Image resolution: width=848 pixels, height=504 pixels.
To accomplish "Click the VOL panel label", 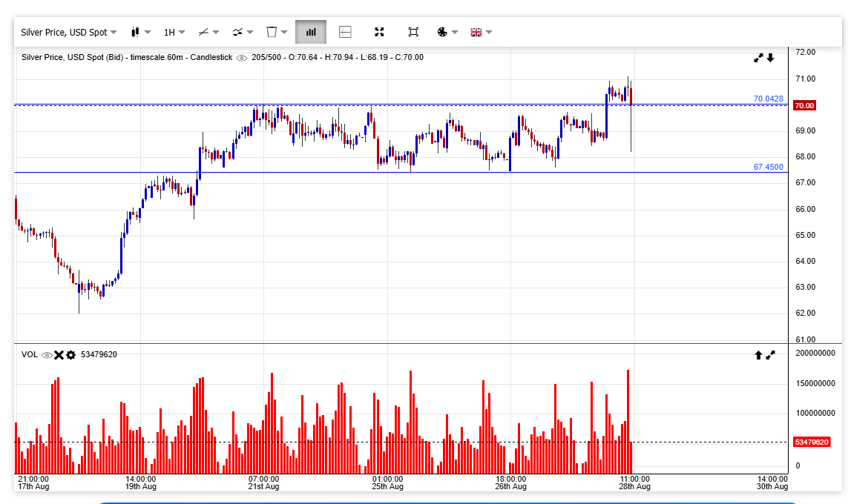I will [x=30, y=354].
